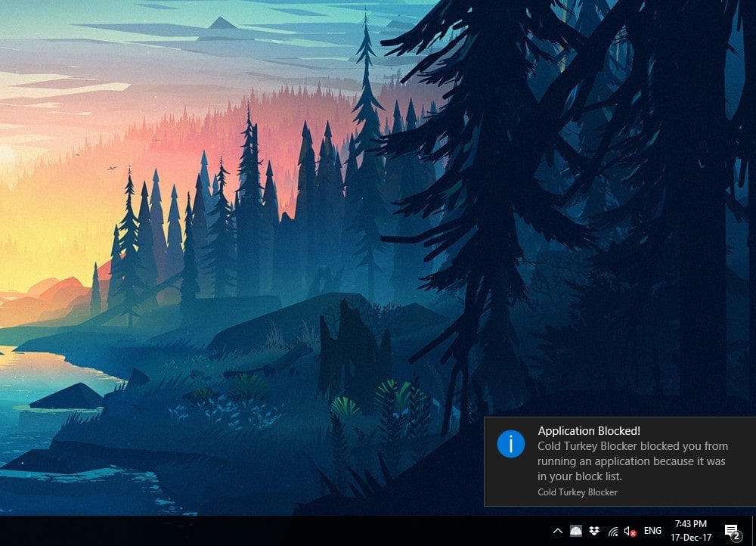Switch input language via ENG indicator
The width and height of the screenshot is (756, 546).
653,531
